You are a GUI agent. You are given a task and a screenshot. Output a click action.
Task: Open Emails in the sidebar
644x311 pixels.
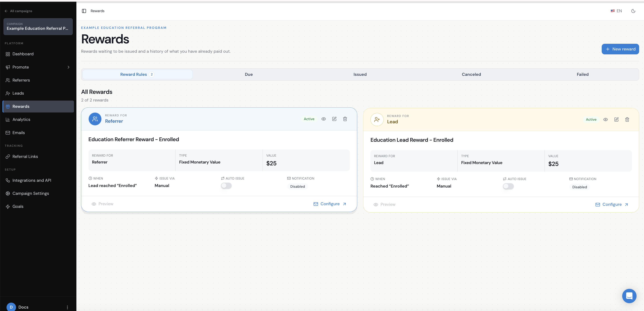(x=38, y=133)
